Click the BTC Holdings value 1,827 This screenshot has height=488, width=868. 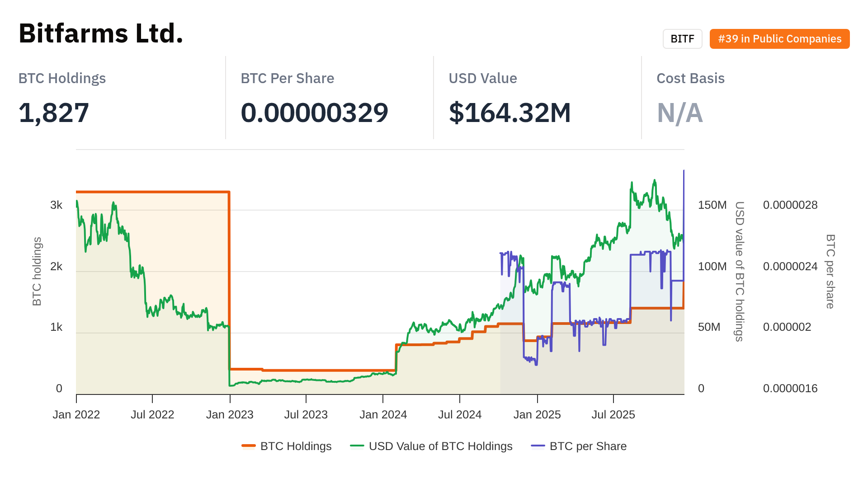[x=54, y=113]
